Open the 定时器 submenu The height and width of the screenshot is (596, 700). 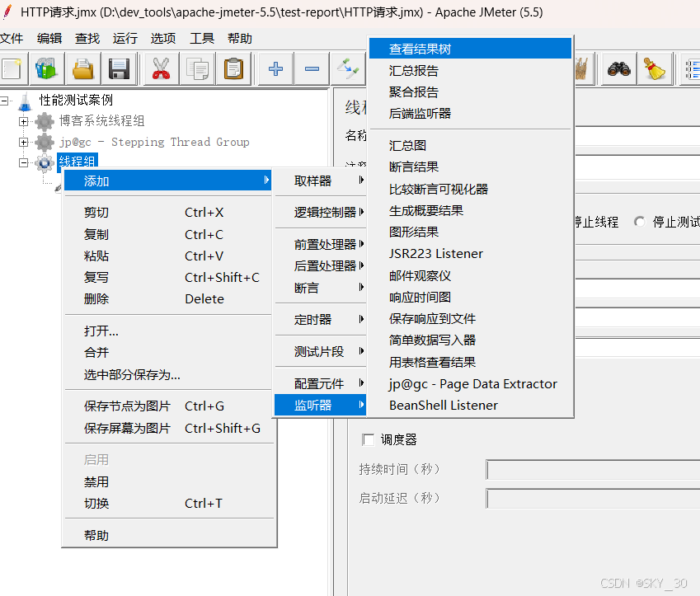(321, 320)
